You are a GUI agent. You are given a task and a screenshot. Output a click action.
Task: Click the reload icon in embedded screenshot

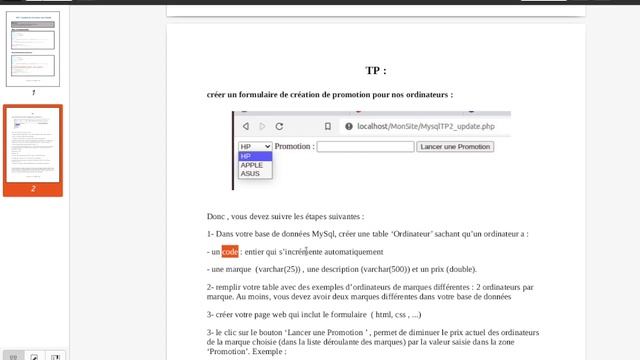(279, 127)
